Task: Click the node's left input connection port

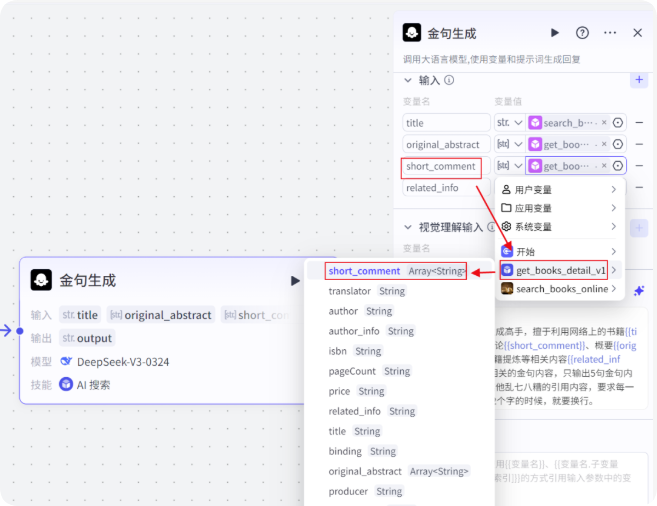Action: 20,331
